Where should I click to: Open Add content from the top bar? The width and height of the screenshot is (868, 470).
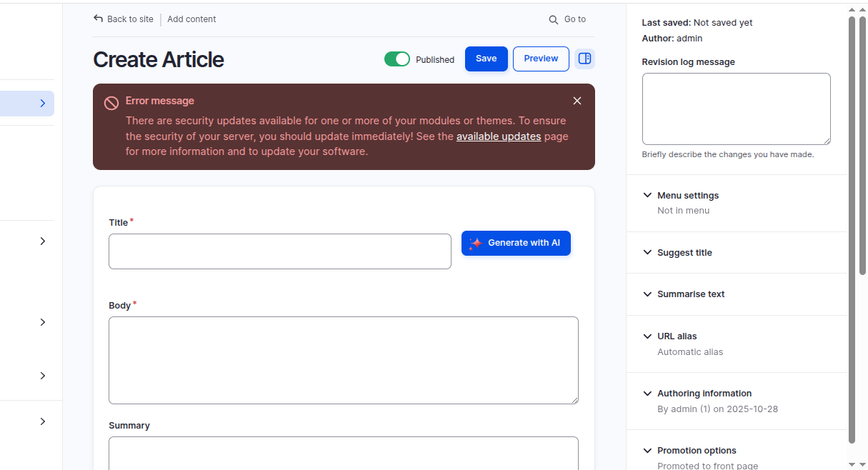[x=191, y=19]
